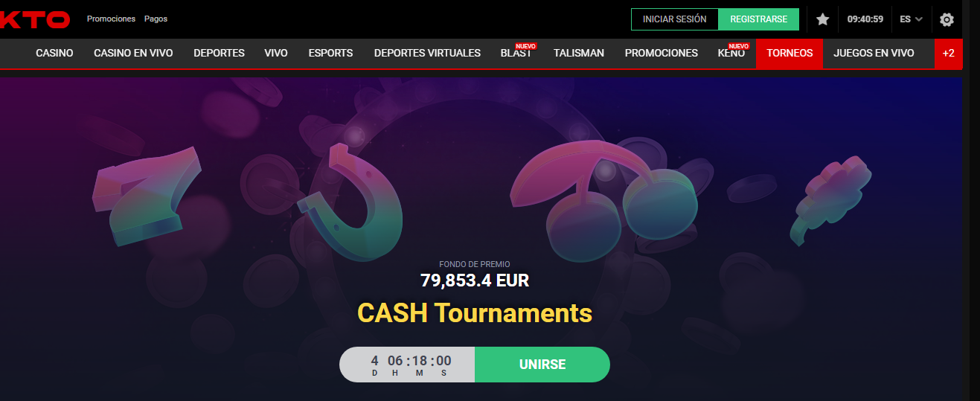980x401 pixels.
Task: Open Pagos link in top bar
Action: pos(156,19)
